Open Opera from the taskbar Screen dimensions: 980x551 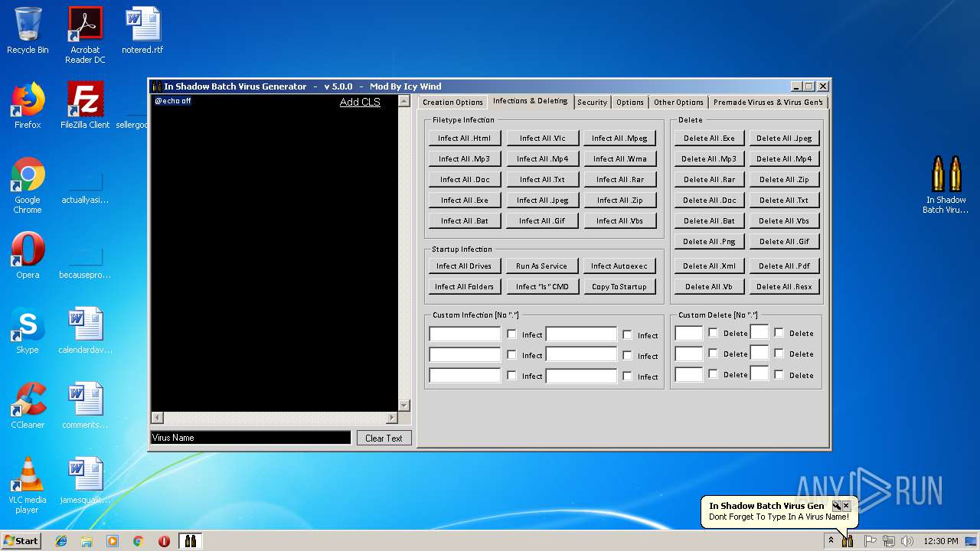coord(164,541)
